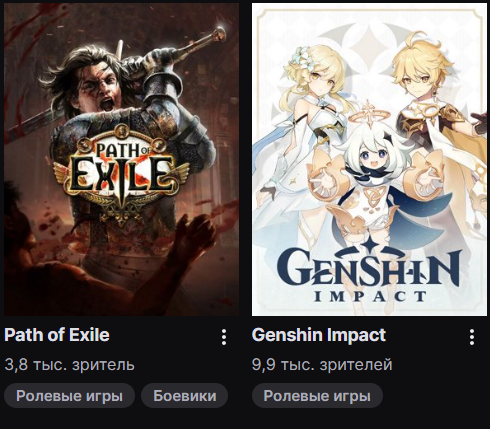Click the 9,9 тыс. зрителей viewer count

point(322,365)
